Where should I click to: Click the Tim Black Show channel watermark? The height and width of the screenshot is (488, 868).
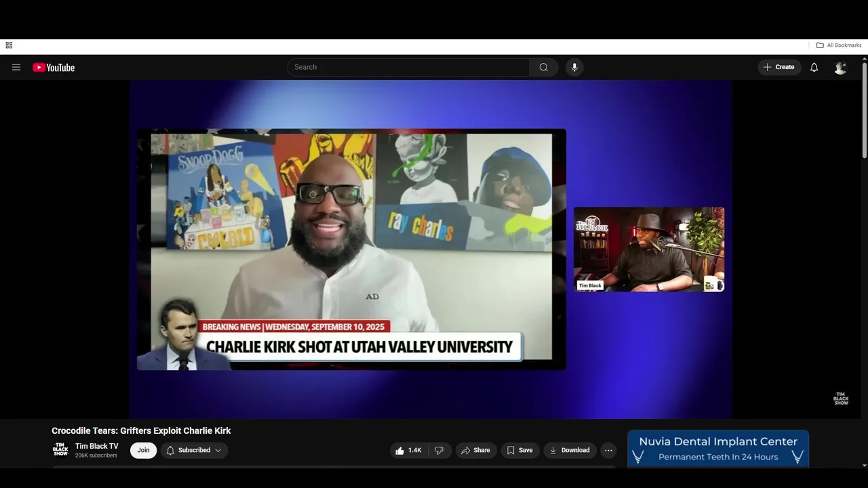841,399
